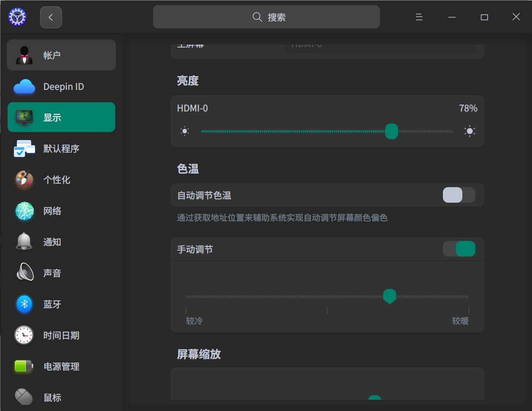Click the 帐户 avatar icon
The height and width of the screenshot is (411, 532).
click(24, 55)
